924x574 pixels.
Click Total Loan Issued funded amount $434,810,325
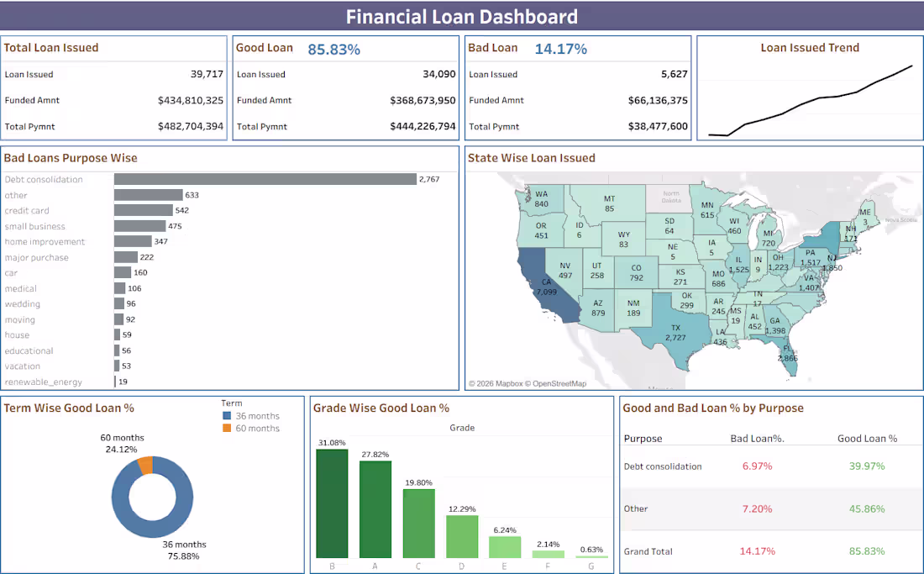(191, 100)
